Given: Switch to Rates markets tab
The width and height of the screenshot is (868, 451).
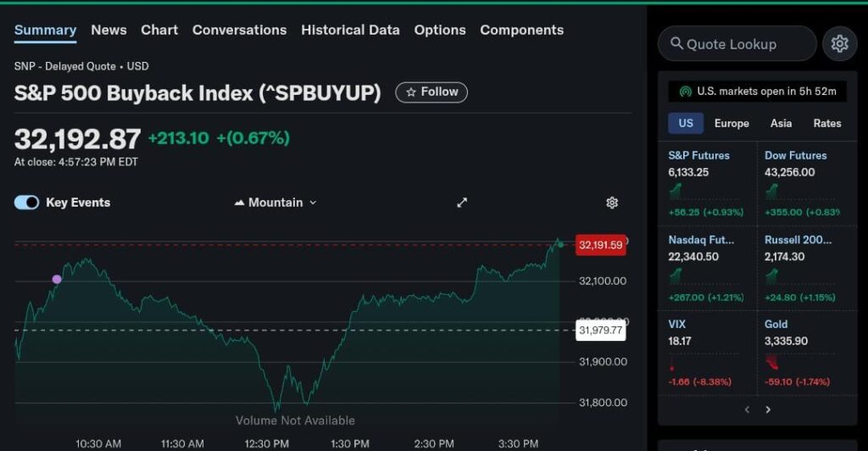Looking at the screenshot, I should click(x=827, y=124).
